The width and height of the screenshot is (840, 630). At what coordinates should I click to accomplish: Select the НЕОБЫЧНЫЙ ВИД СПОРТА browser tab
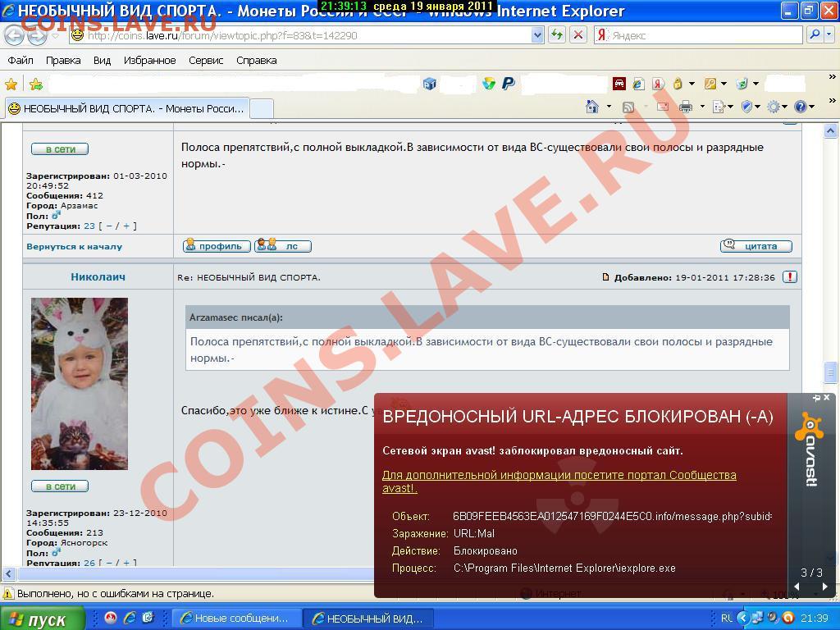(x=127, y=109)
